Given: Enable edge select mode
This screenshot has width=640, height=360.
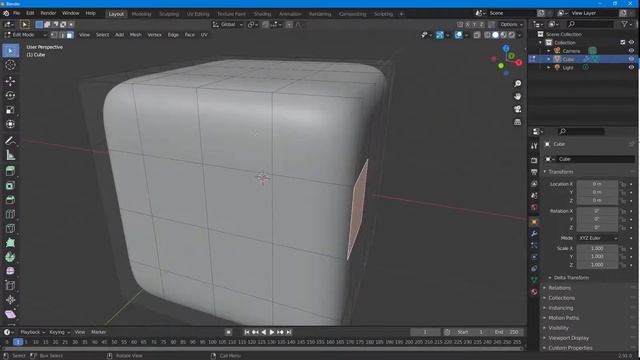Looking at the screenshot, I should click(62, 35).
